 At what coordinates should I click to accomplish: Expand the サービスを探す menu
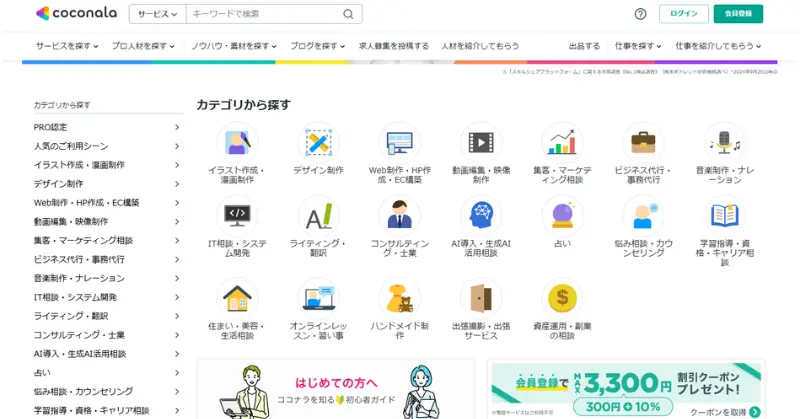click(x=67, y=46)
